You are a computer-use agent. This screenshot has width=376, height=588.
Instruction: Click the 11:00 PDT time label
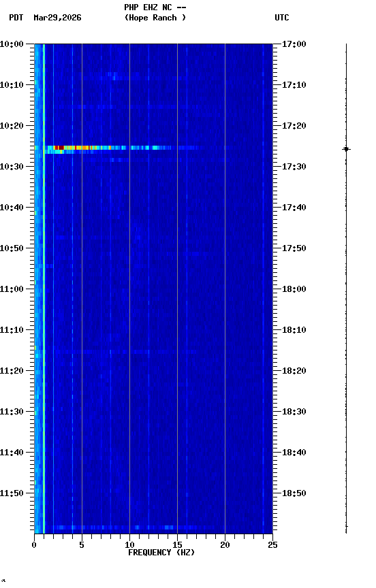pos(12,289)
